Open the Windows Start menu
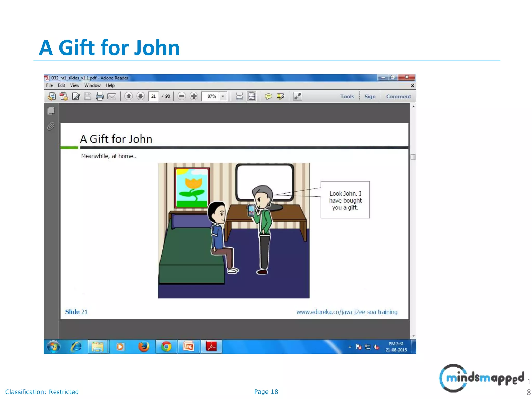This screenshot has width=532, height=399. coord(54,347)
